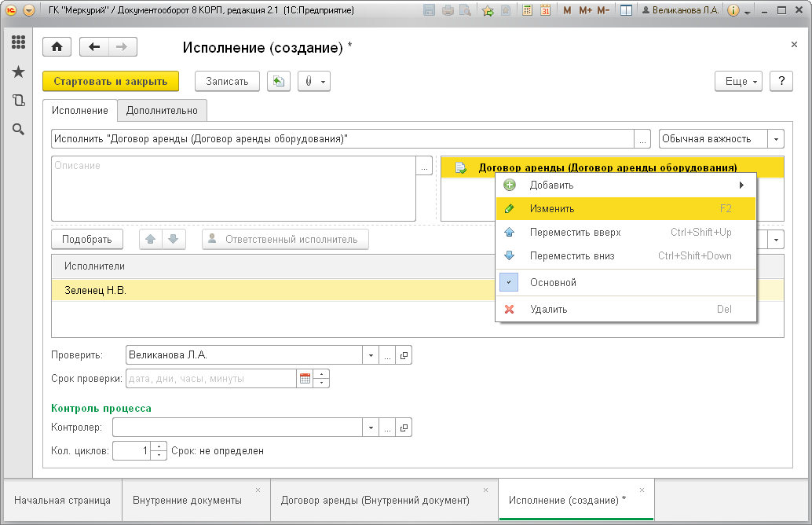Click the M memory button
This screenshot has height=525, width=812.
coord(567,10)
